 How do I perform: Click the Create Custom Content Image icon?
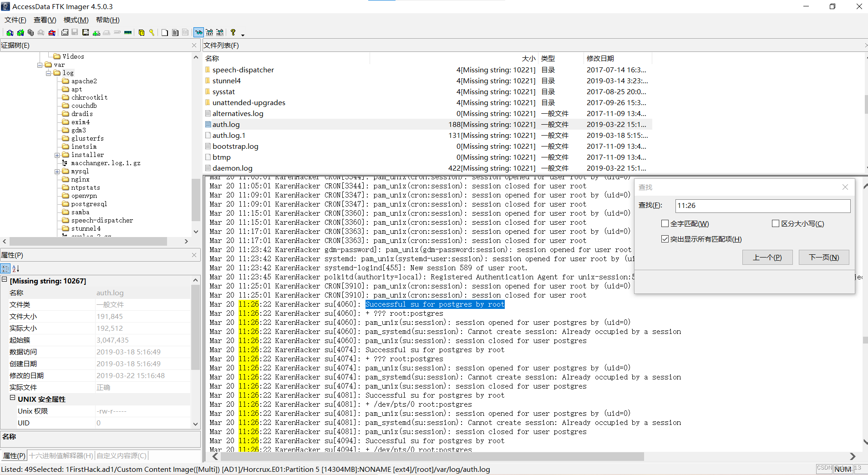(x=107, y=33)
